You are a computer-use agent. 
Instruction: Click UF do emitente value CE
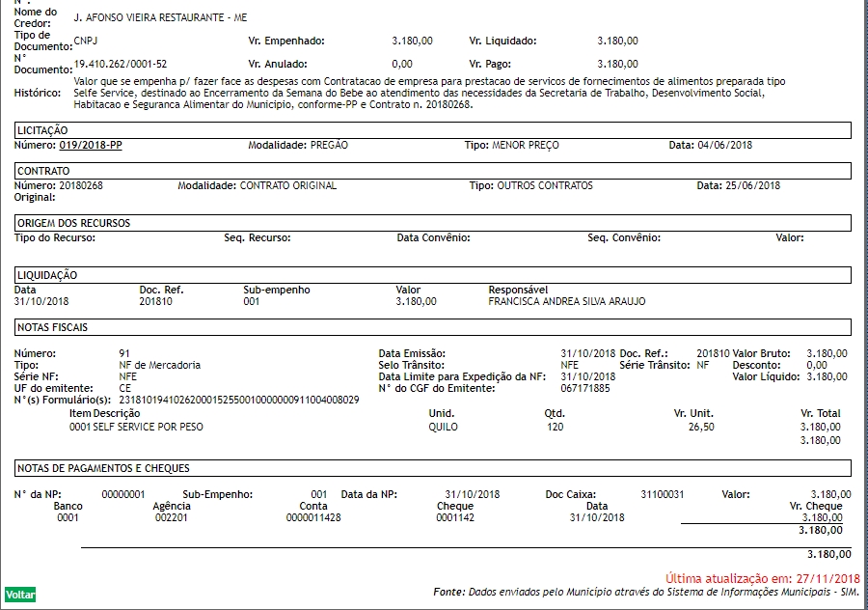125,388
